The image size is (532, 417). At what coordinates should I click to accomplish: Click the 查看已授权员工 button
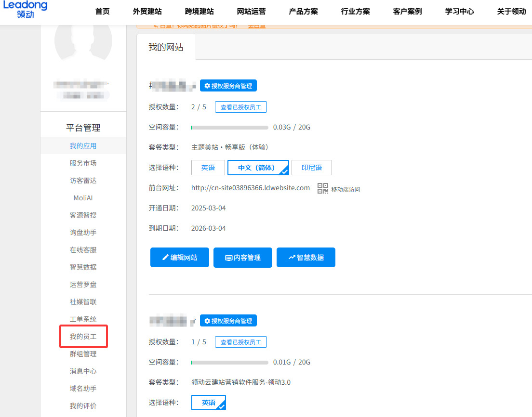click(240, 106)
